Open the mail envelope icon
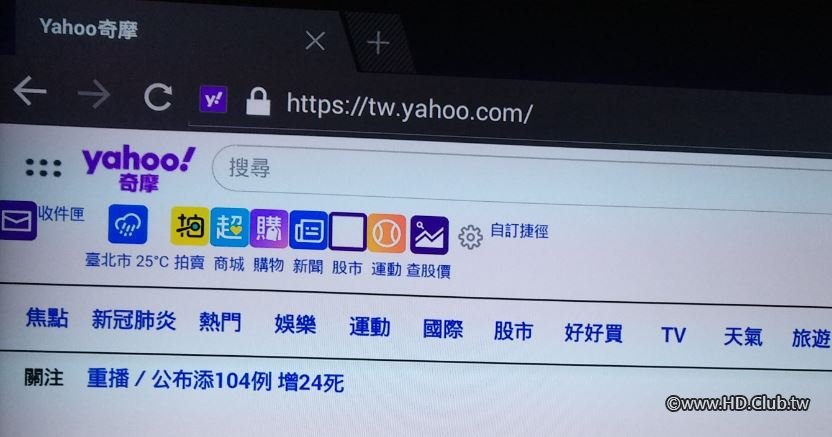832x437 pixels. coord(18,221)
